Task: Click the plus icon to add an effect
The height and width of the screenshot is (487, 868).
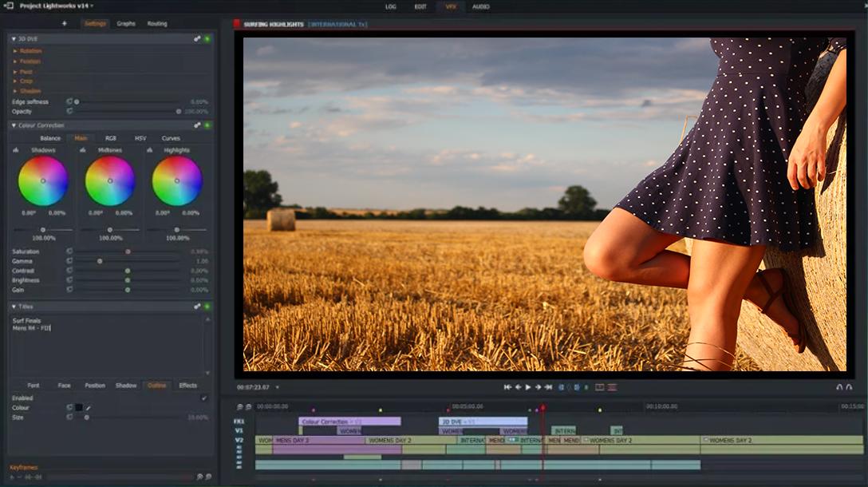Action: coord(65,22)
